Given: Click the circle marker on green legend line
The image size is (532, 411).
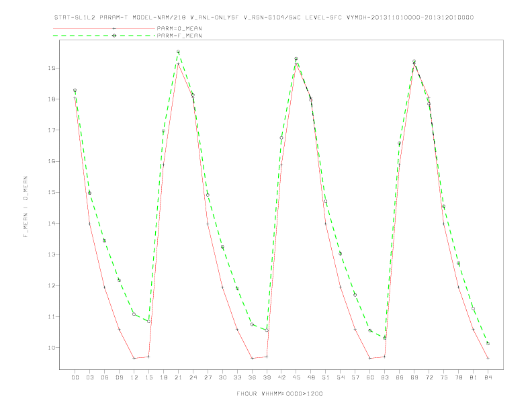Looking at the screenshot, I should pyautogui.click(x=114, y=36).
